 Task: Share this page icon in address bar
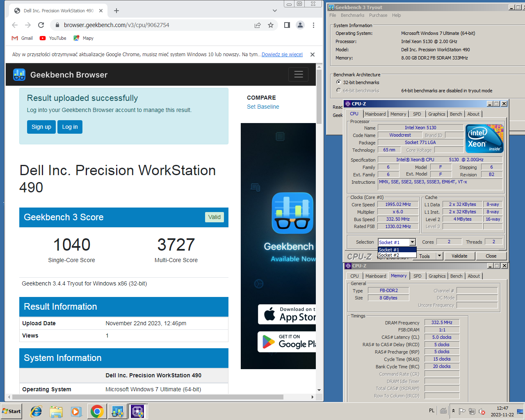pyautogui.click(x=258, y=25)
